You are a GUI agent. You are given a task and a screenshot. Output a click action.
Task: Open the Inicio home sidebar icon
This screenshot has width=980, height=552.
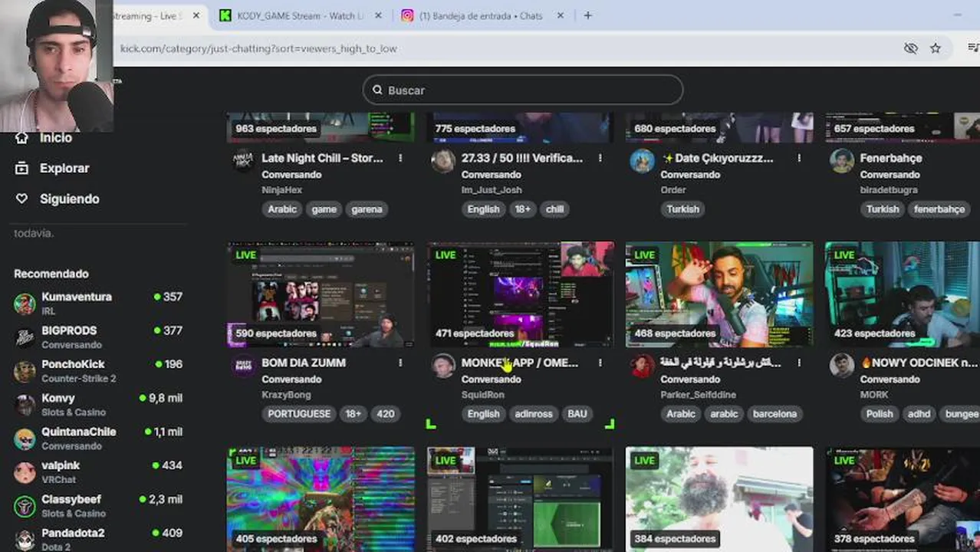coord(21,138)
